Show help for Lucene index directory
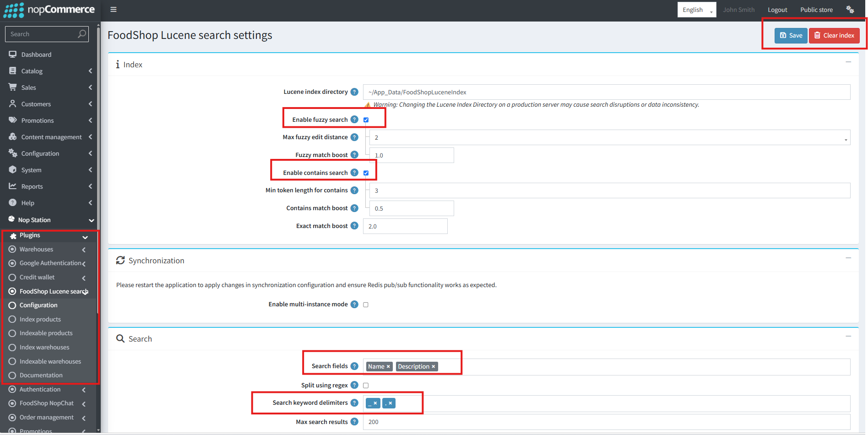This screenshot has width=868, height=435. [x=354, y=92]
